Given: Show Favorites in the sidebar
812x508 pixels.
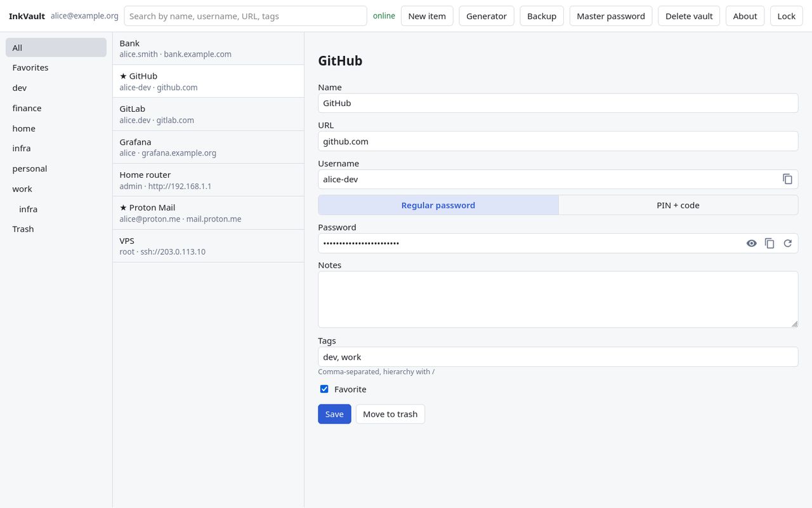Looking at the screenshot, I should click(56, 67).
